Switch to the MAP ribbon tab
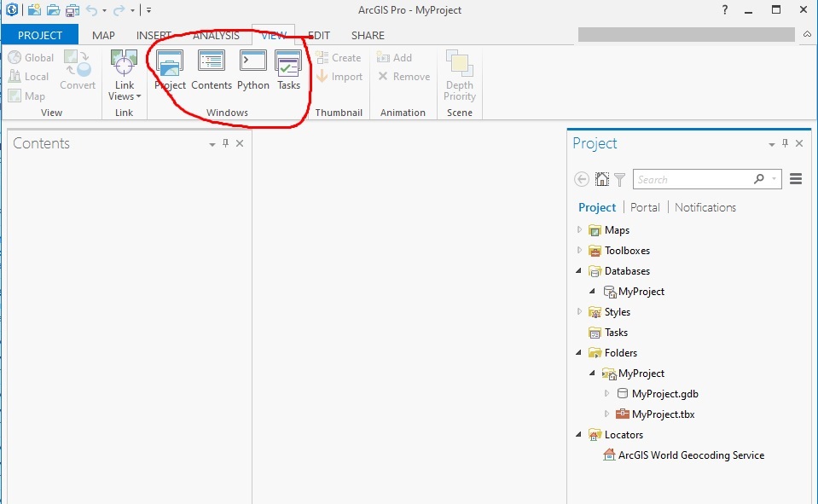818x504 pixels. pos(103,35)
